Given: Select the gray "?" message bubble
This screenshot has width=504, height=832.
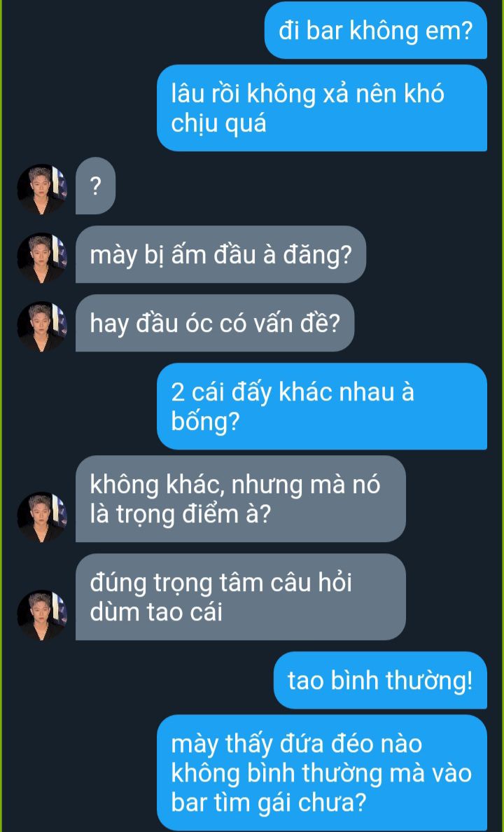Looking at the screenshot, I should [95, 186].
